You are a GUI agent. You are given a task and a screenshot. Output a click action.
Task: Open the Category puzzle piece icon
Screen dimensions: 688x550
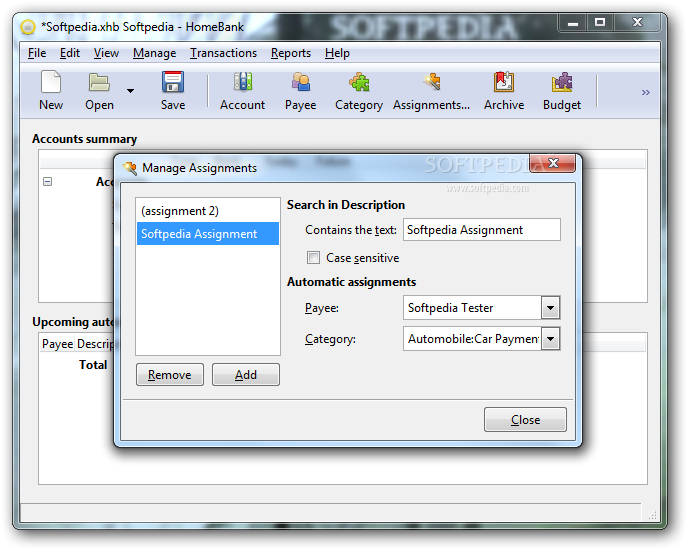click(359, 82)
